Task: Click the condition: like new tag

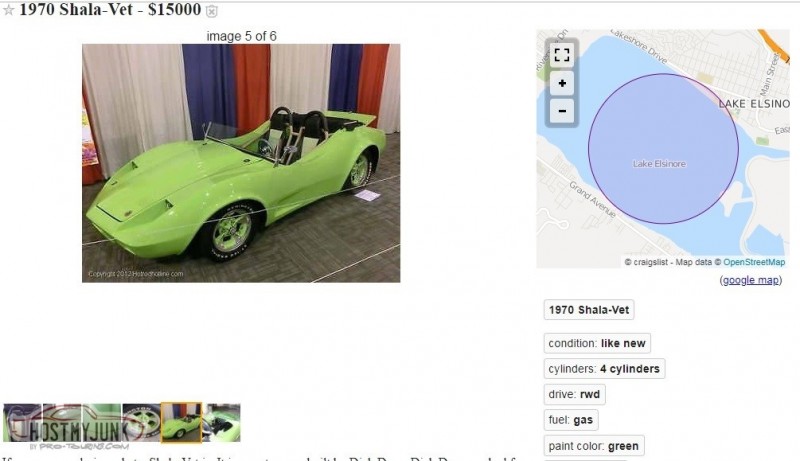Action: pos(597,343)
